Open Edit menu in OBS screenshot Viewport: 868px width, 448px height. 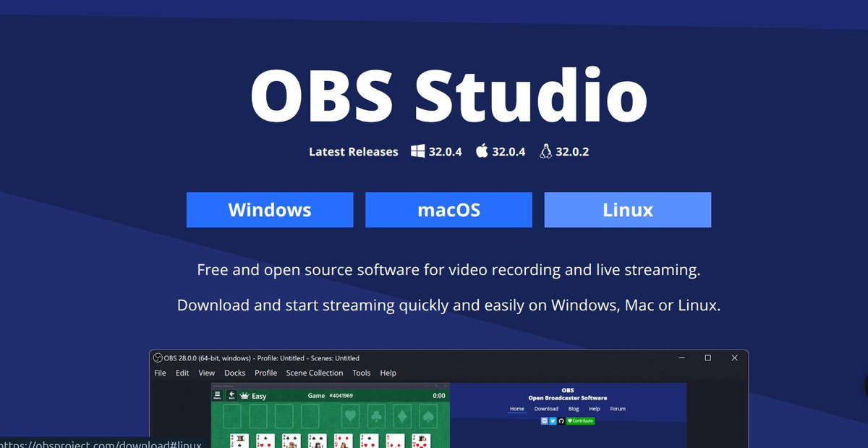point(182,373)
